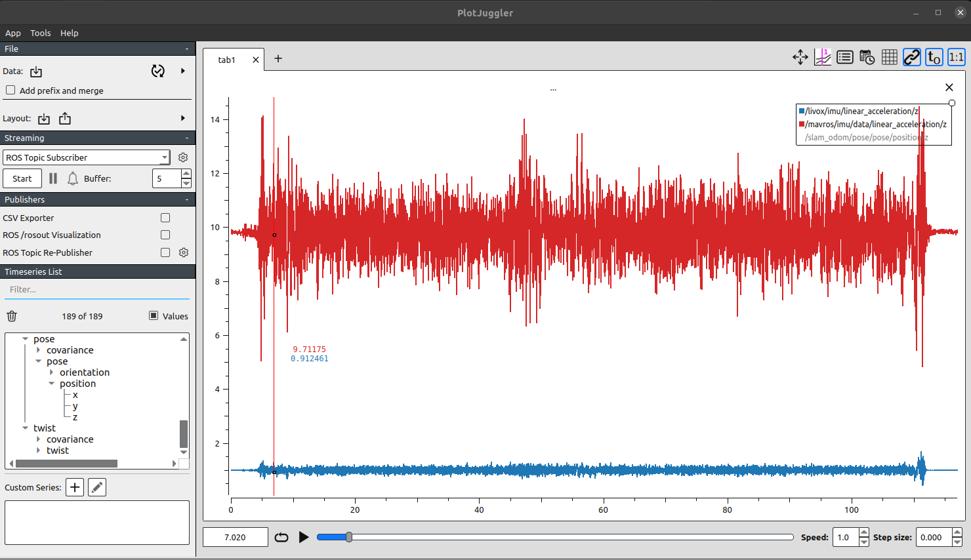The height and width of the screenshot is (560, 971).
Task: Toggle the grid display icon
Action: (x=890, y=58)
